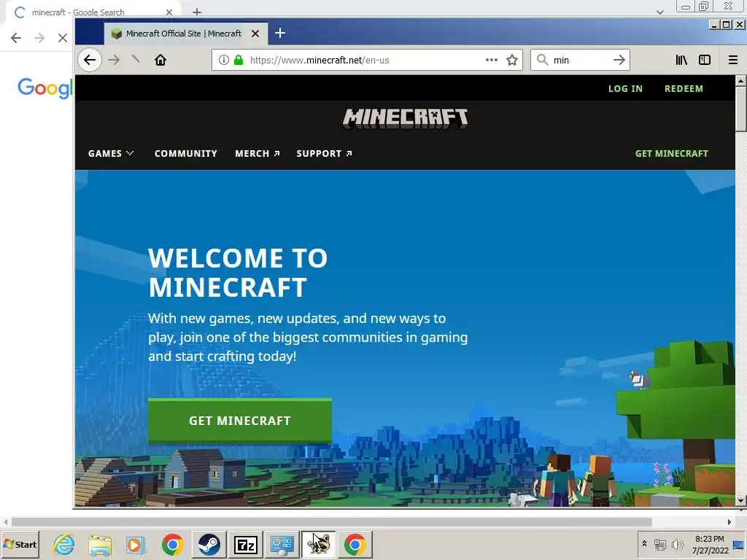
Task: Open second Chrome icon on taskbar
Action: coord(355,544)
